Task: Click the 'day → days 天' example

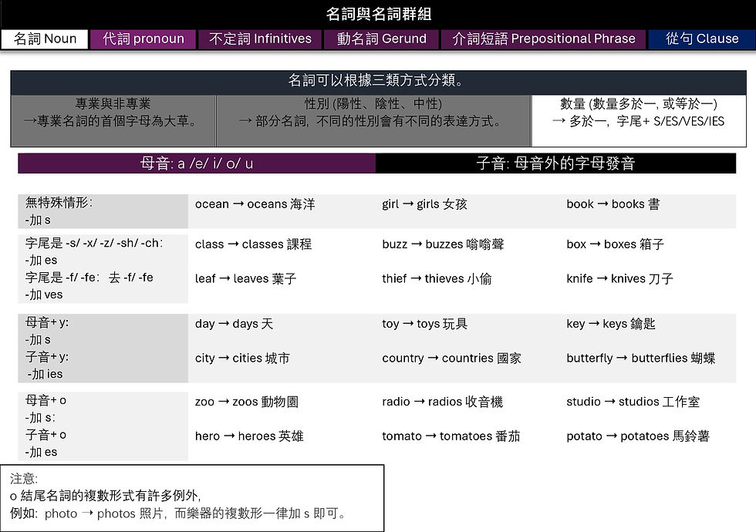Action: [x=234, y=324]
